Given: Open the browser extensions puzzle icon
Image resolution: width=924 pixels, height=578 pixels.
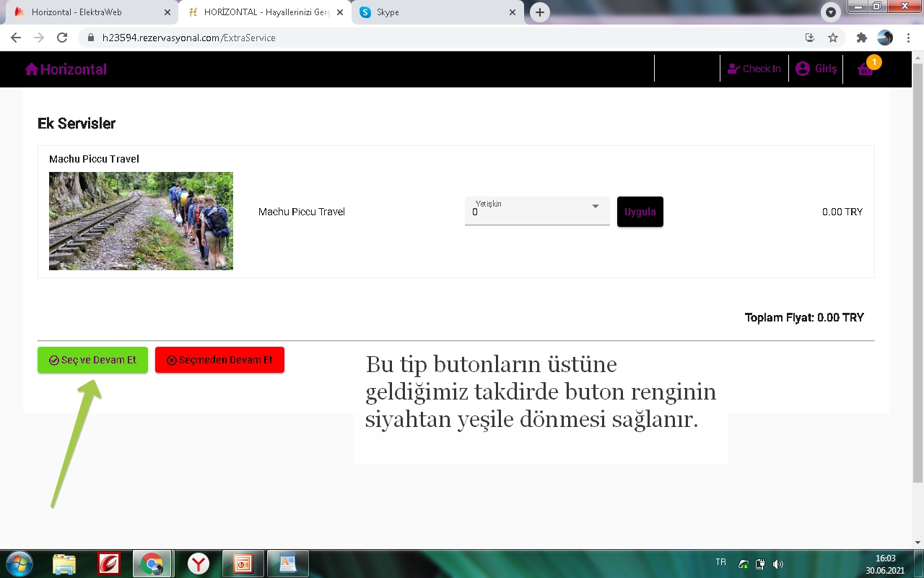Looking at the screenshot, I should [x=861, y=38].
